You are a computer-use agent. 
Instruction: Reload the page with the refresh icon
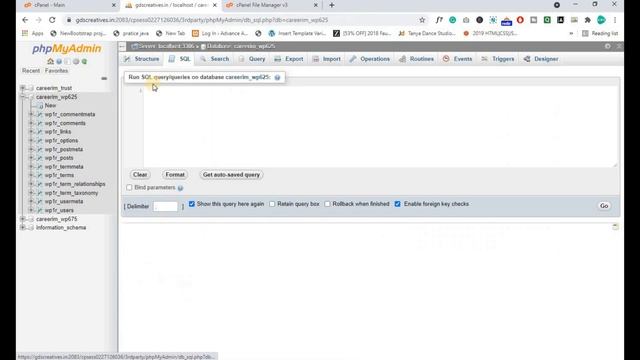point(52,20)
